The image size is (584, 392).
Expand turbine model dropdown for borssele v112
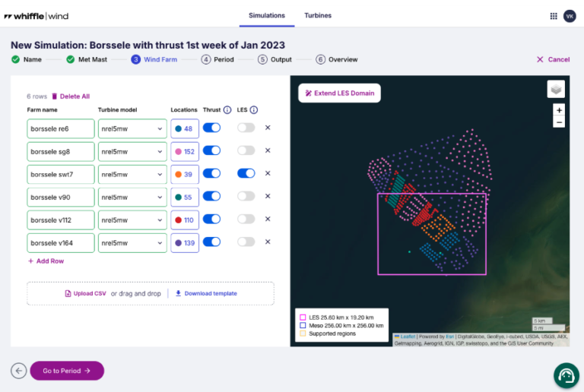pyautogui.click(x=132, y=220)
